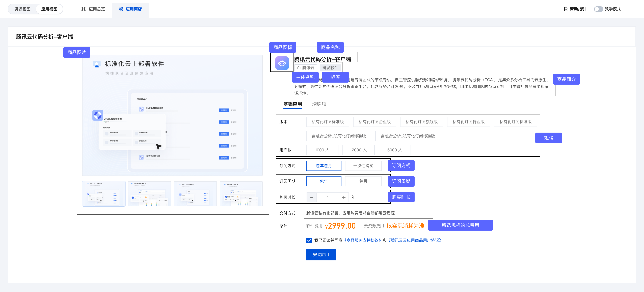644x292 pixels.
Task: Click the minus button for 购买时长
Action: pyautogui.click(x=311, y=197)
